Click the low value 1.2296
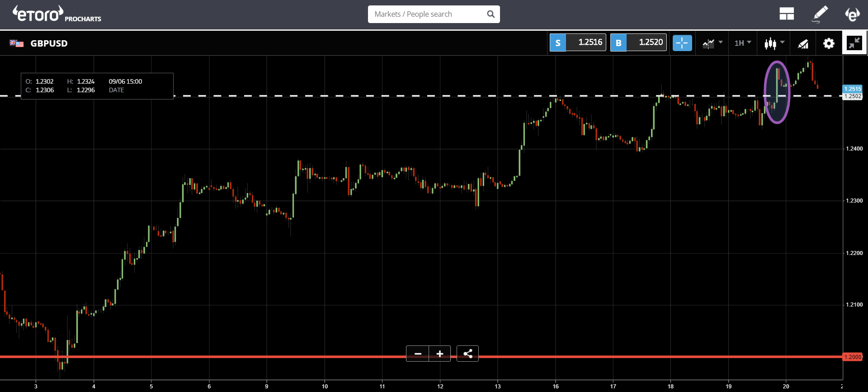This screenshot has height=392, width=868. coord(86,90)
